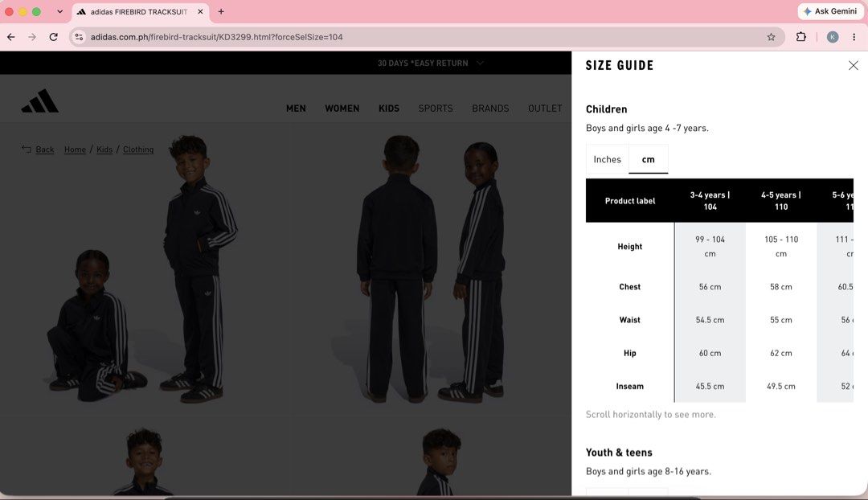Click the 56 cm chest value
This screenshot has height=500, width=868.
point(710,287)
